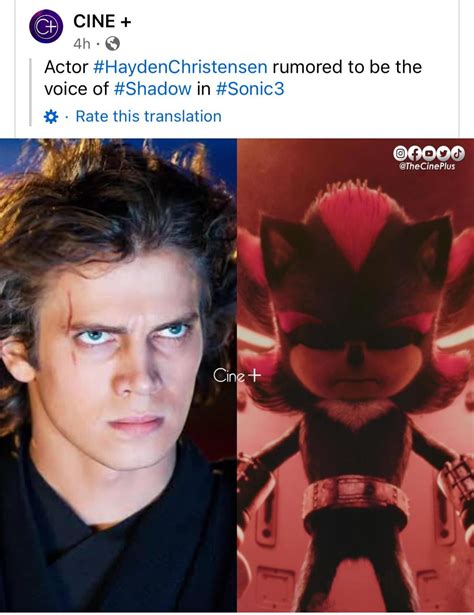Open the #Shadow hashtag

[x=153, y=89]
